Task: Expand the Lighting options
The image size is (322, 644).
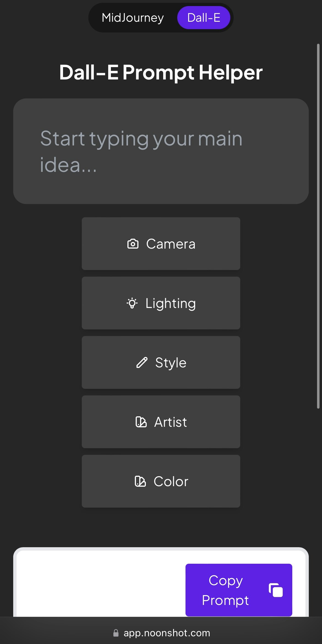Action: (161, 303)
